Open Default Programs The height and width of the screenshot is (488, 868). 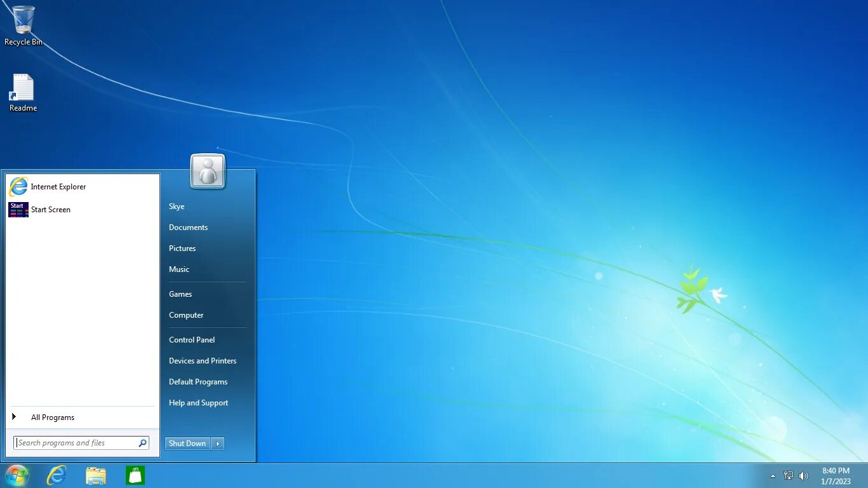coord(198,382)
